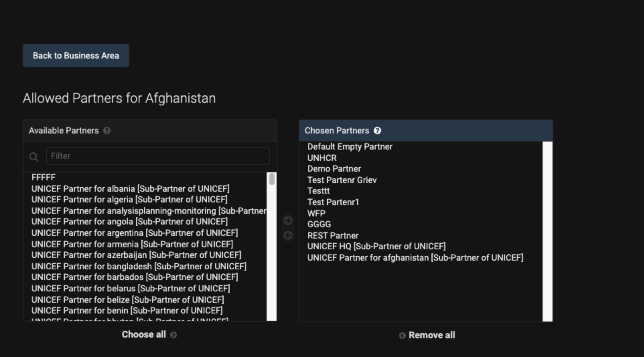
Task: Select WFP in the chosen list
Action: [316, 213]
